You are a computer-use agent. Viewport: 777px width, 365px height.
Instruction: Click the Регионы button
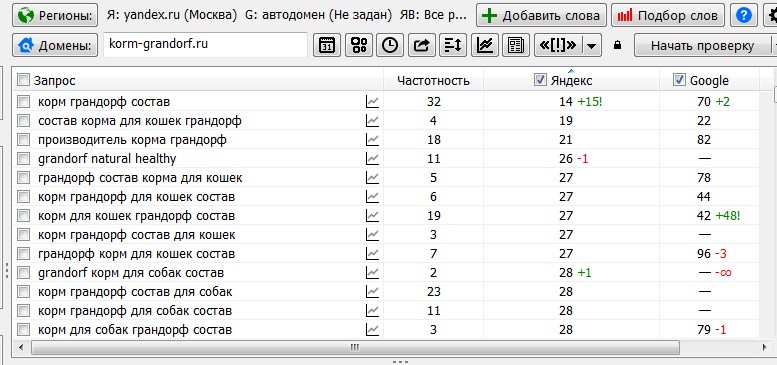pyautogui.click(x=55, y=15)
